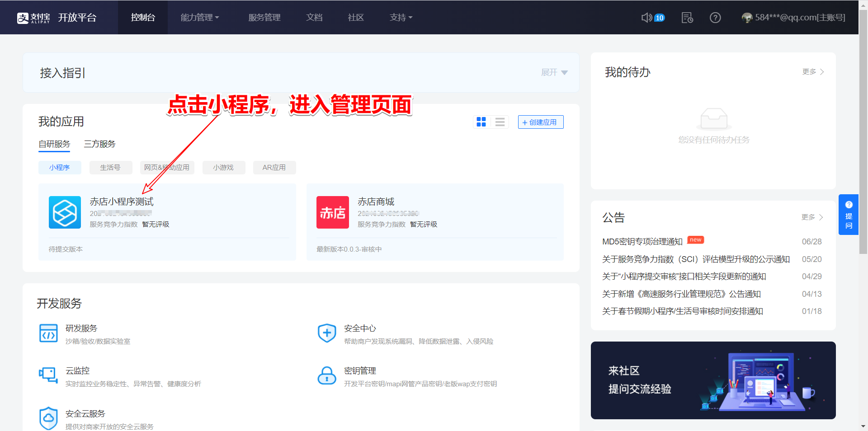
Task: Open 文档 in top navigation
Action: click(x=314, y=18)
